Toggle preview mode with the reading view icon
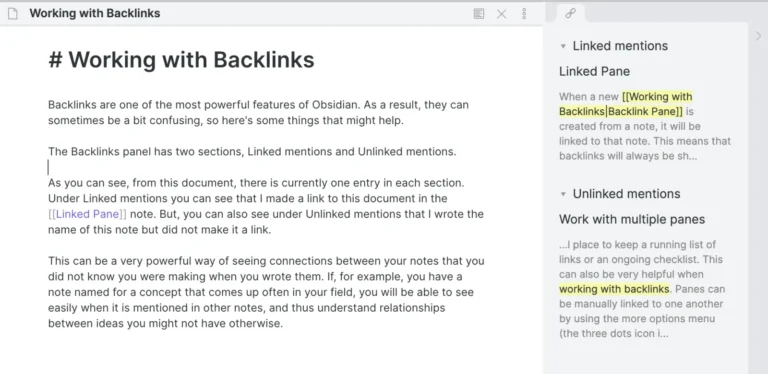 tap(479, 14)
